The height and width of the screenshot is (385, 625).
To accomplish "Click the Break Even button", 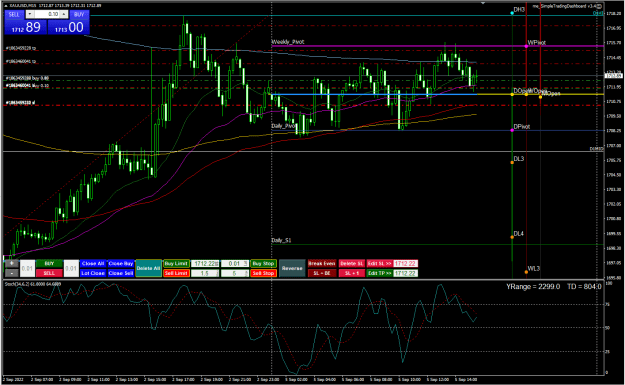I will tap(322, 263).
